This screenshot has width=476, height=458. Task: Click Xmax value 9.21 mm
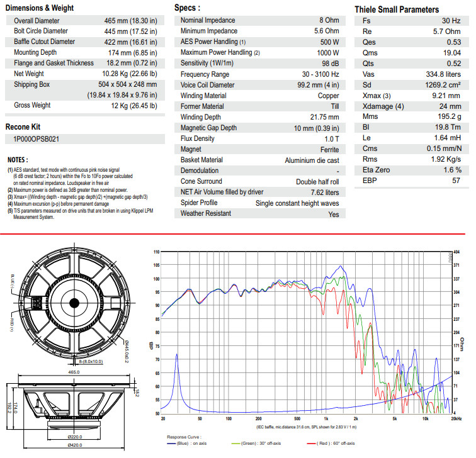446,96
